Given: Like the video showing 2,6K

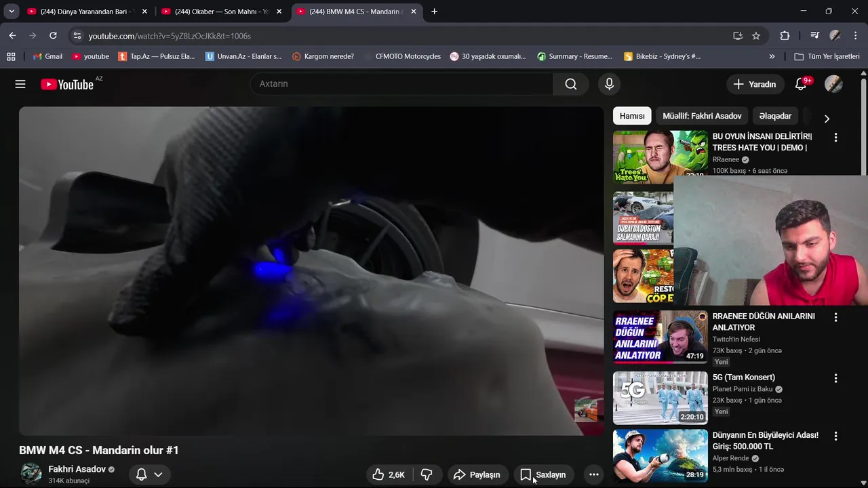Looking at the screenshot, I should (x=389, y=474).
